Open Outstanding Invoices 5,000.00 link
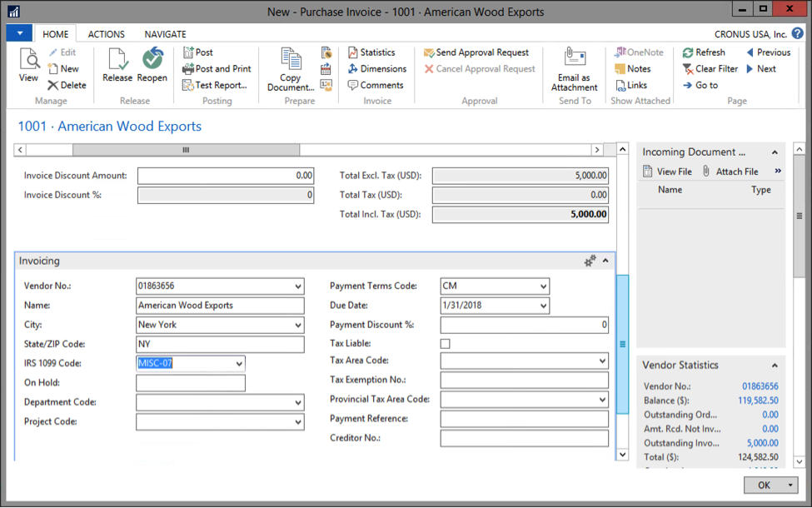 tap(762, 443)
